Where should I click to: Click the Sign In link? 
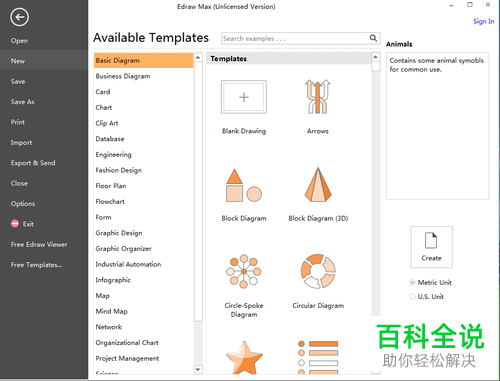click(484, 21)
